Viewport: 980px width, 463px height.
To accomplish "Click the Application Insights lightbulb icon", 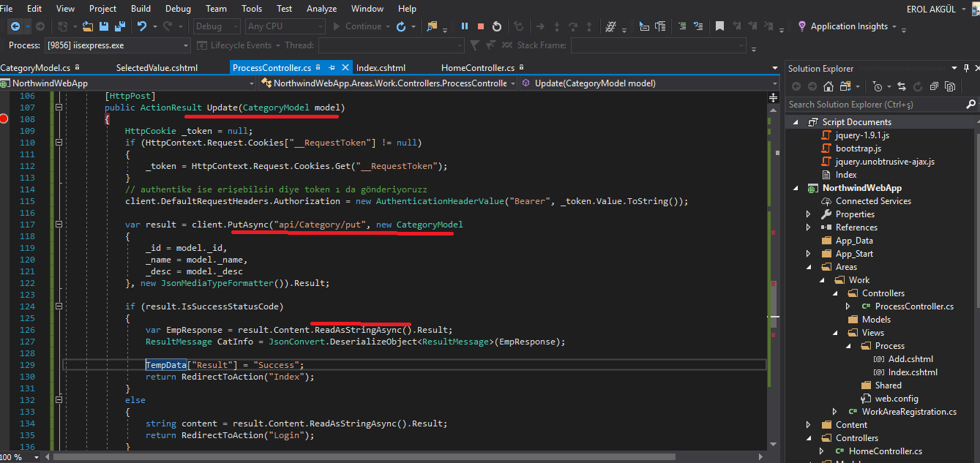I will [x=802, y=26].
